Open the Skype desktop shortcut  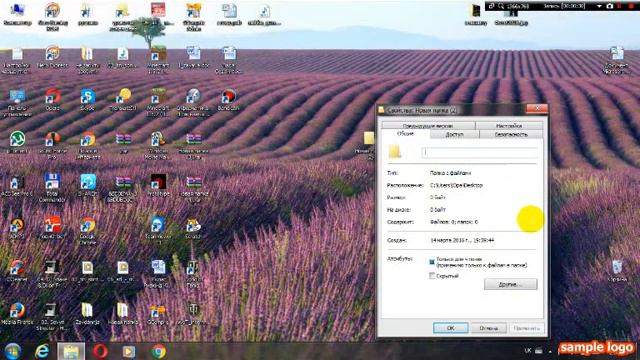click(88, 100)
